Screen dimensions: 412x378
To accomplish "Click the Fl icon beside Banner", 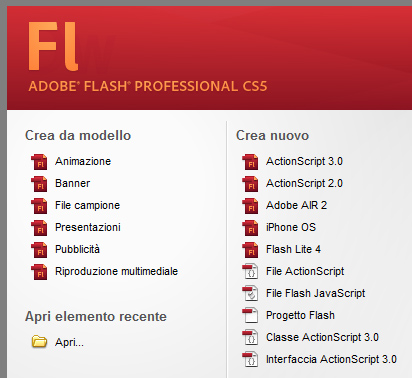I will pos(39,184).
